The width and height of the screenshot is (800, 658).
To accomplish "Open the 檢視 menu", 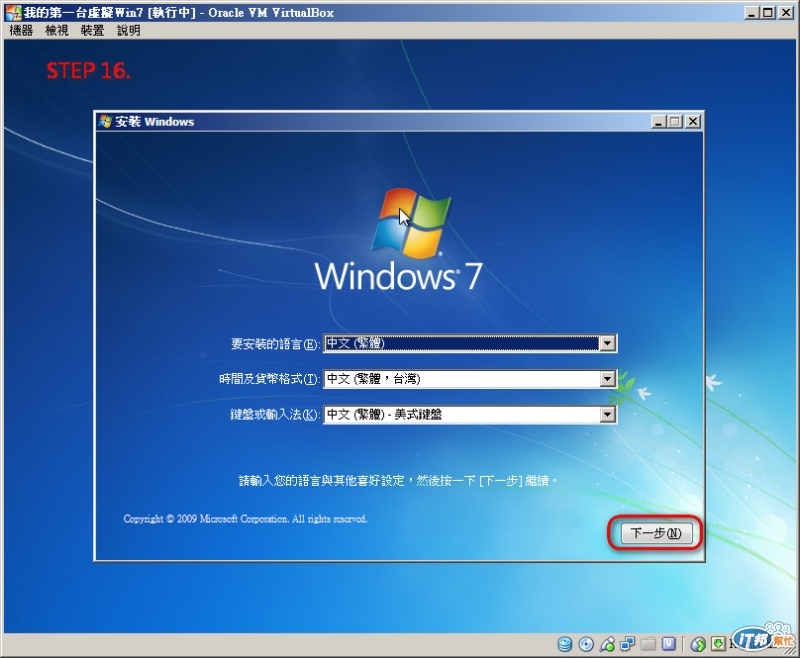I will [x=57, y=31].
